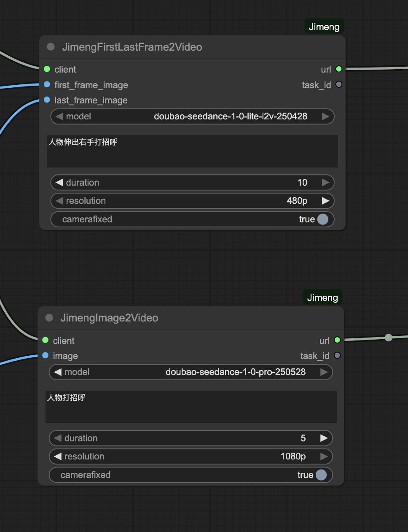Click the prompt field containing 人物伸出右手打招呼

192,151
